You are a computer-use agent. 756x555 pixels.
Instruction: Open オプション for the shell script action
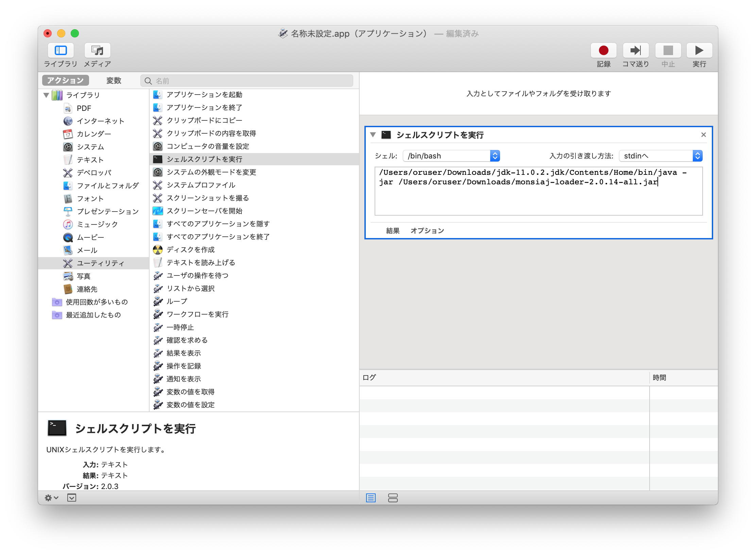click(x=427, y=231)
